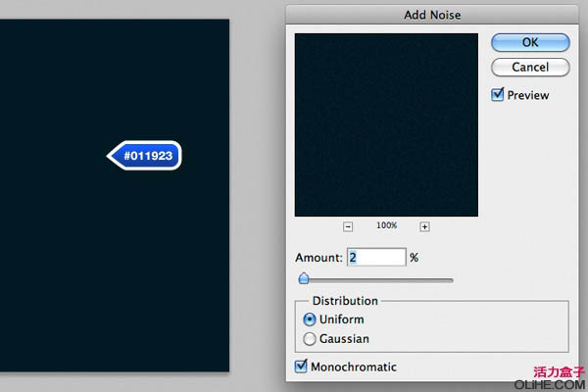Choose the Gaussian distribution option
The width and height of the screenshot is (588, 392).
pos(310,339)
